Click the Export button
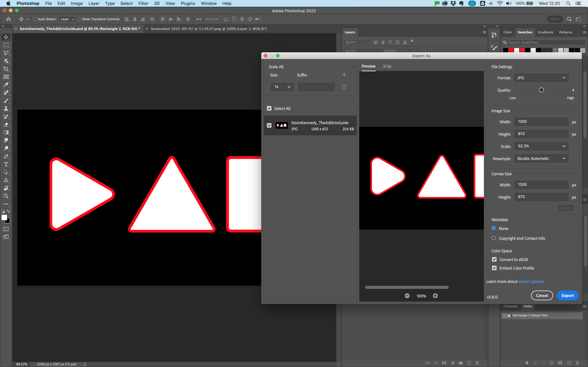The image size is (588, 367). pos(568,295)
